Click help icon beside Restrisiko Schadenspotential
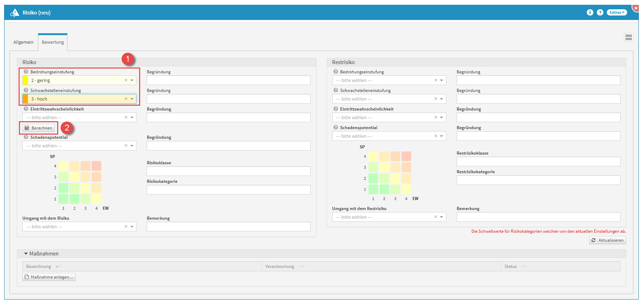The height and width of the screenshot is (304, 644). [x=335, y=127]
